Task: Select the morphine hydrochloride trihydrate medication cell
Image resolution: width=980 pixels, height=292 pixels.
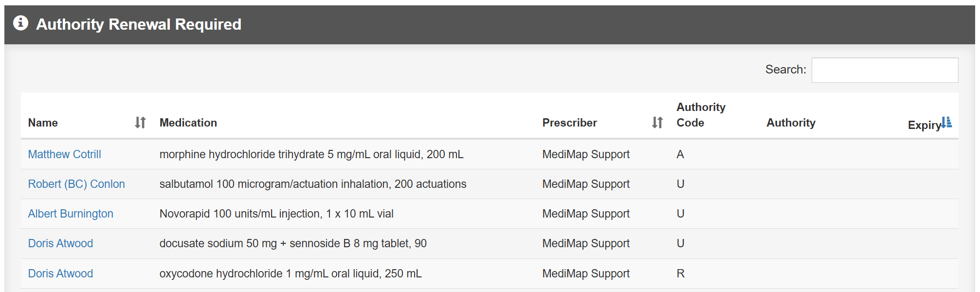Action: tap(311, 154)
